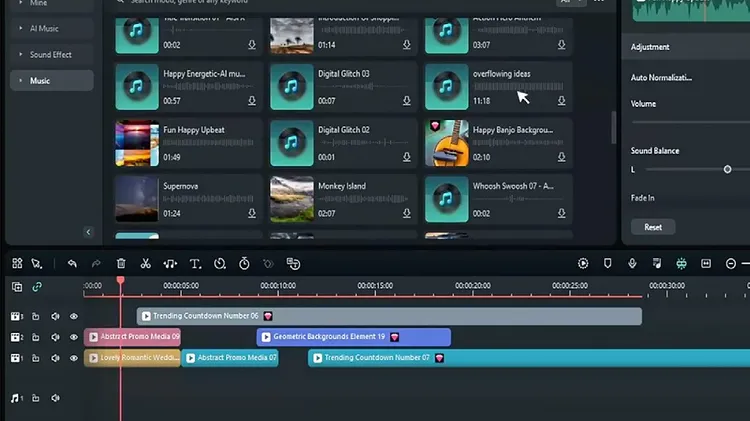Lock video track 1
Screen dimensions: 750x421
[35, 358]
